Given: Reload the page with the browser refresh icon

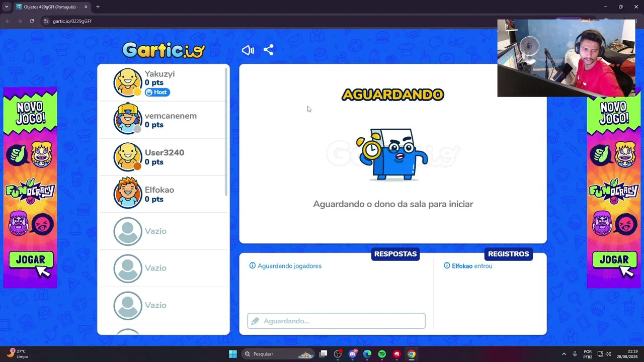Looking at the screenshot, I should pos(32,21).
